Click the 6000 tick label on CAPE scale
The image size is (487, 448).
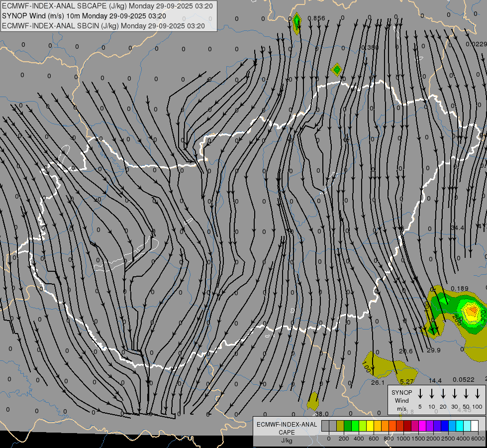478,439
